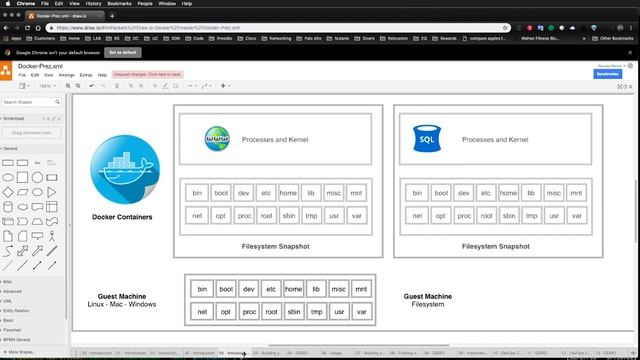Screen dimensions: 640x360
Task: Select the diamond shape in General palette
Action: pyautogui.click(x=8, y=192)
